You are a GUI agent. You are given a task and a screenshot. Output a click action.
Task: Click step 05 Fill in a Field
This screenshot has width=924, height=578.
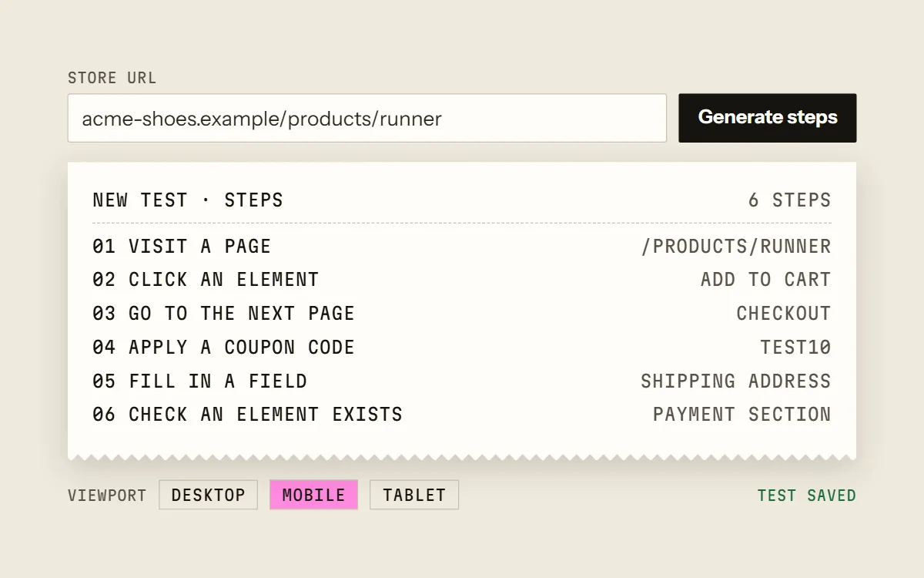(x=462, y=381)
